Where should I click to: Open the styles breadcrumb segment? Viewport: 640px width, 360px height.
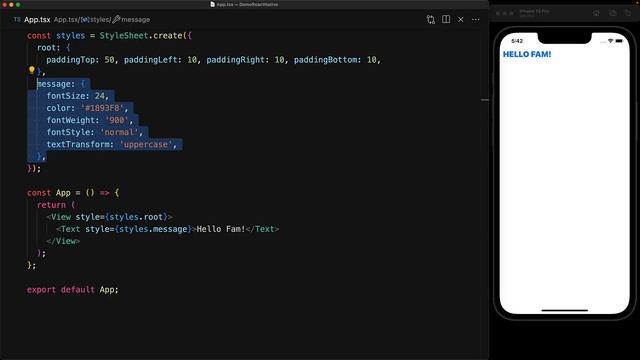96,20
